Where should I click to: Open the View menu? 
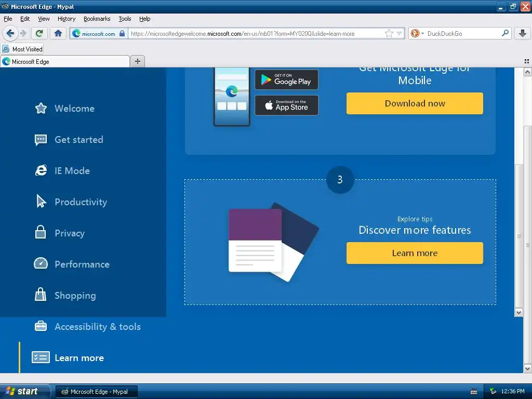pyautogui.click(x=44, y=19)
